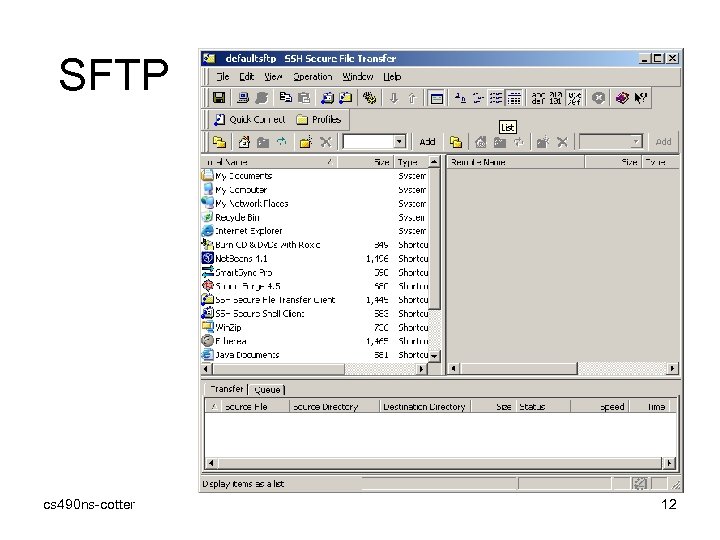720x540 pixels.
Task: Open a New Terminal Window via toolbar icon
Action: [327, 98]
